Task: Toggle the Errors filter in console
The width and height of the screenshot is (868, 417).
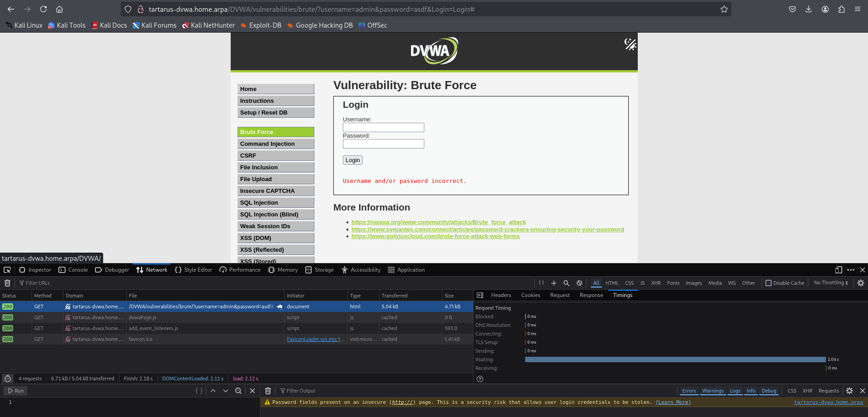Action: (x=689, y=391)
